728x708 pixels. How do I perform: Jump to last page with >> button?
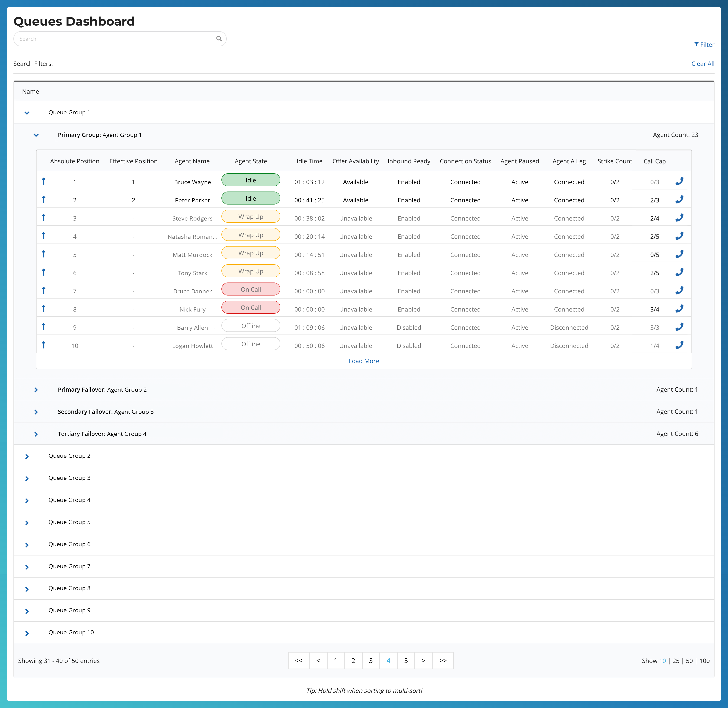pos(443,660)
